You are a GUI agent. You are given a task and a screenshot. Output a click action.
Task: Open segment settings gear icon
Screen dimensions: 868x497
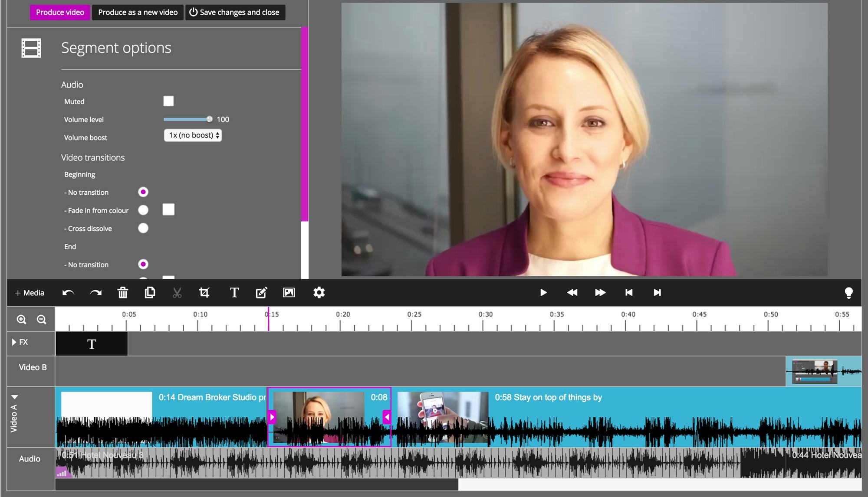[x=319, y=292]
